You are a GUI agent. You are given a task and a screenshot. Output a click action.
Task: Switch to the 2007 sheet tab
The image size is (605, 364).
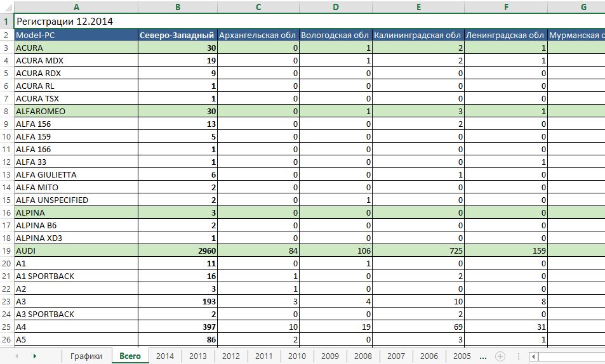(x=396, y=356)
